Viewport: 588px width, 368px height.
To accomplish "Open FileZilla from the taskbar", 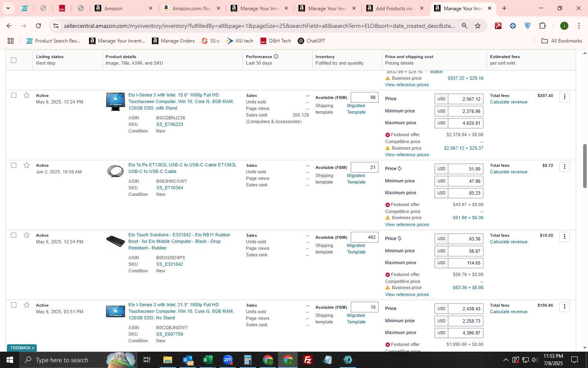I will click(x=308, y=360).
